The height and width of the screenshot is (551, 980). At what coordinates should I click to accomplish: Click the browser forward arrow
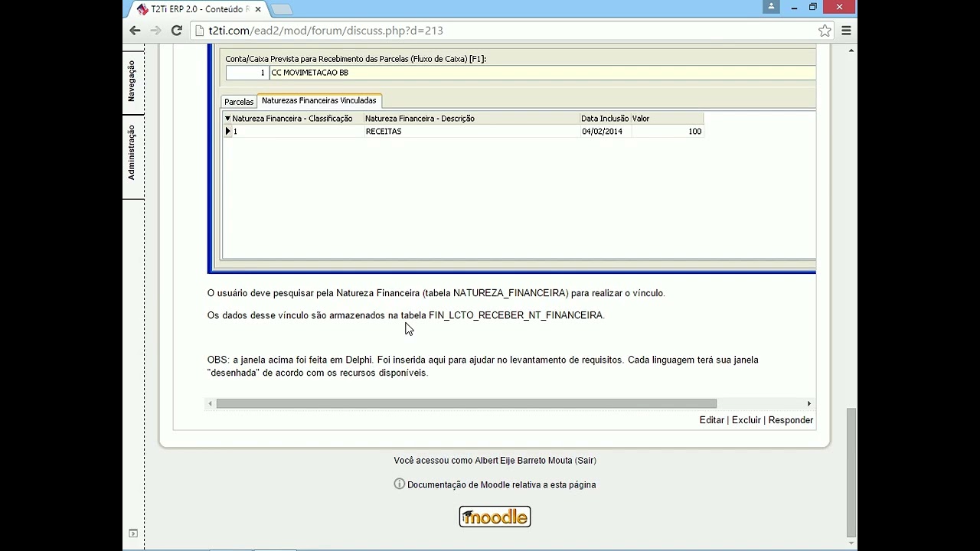pyautogui.click(x=155, y=31)
